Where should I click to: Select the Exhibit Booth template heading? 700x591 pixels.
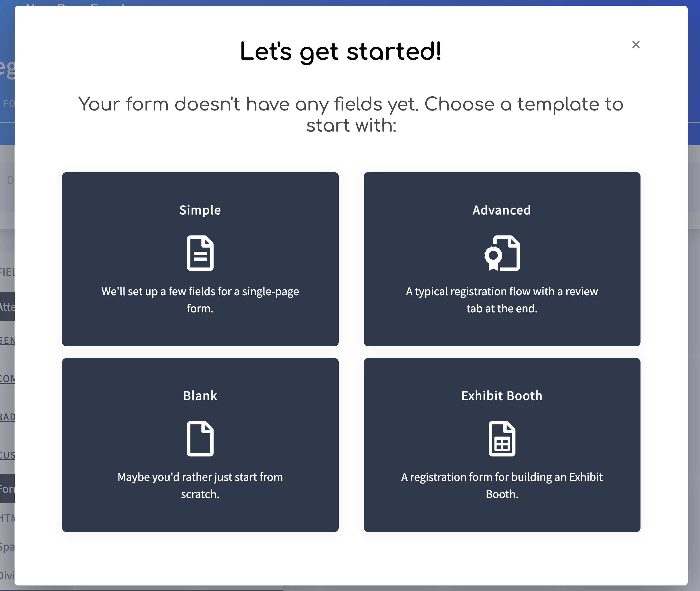(502, 396)
